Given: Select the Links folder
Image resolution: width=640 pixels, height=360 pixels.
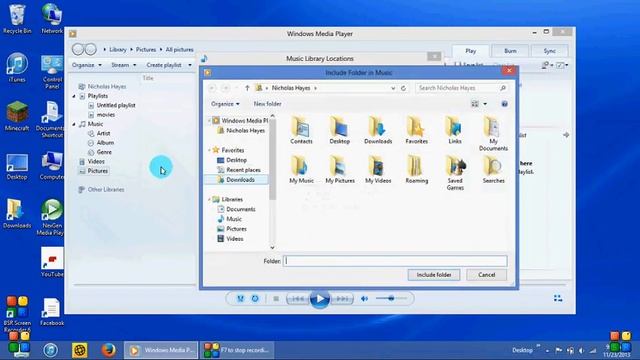Looking at the screenshot, I should pos(455,131).
